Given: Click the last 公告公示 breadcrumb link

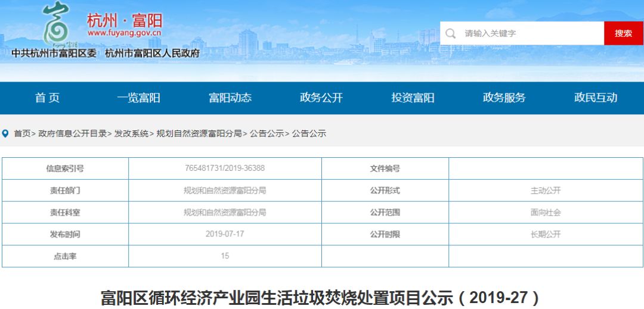Looking at the screenshot, I should [309, 134].
